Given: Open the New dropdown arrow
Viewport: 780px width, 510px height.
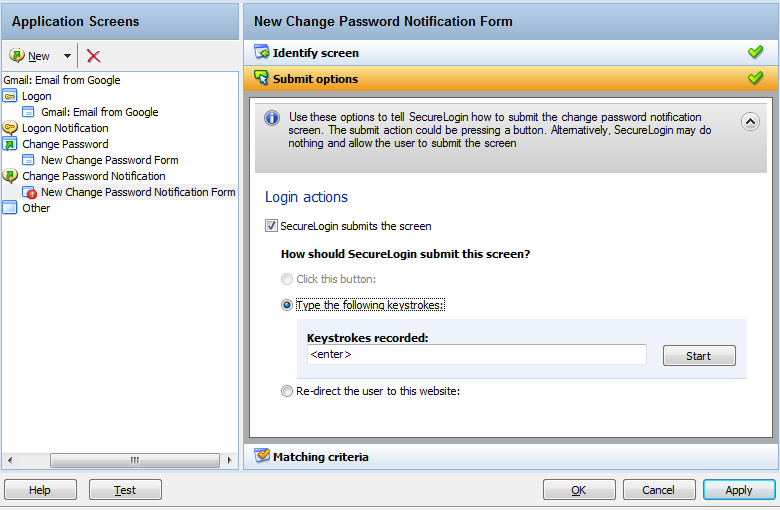Looking at the screenshot, I should 67,56.
